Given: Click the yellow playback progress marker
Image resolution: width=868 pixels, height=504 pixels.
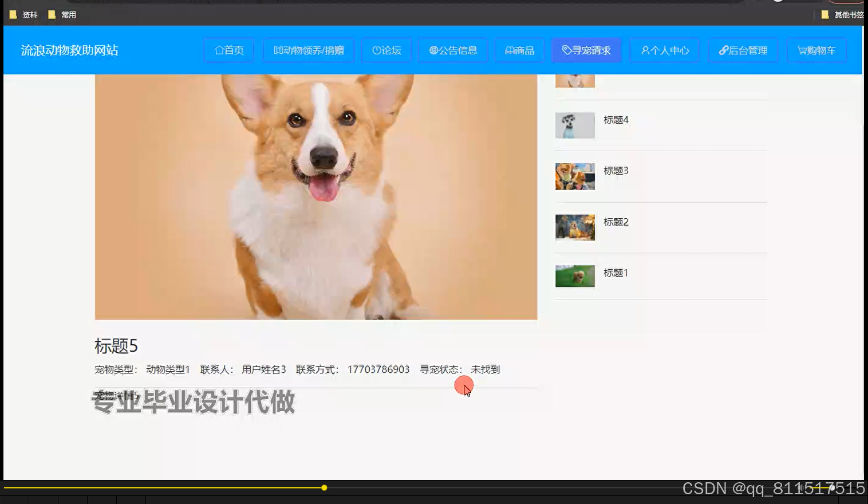Looking at the screenshot, I should [324, 487].
